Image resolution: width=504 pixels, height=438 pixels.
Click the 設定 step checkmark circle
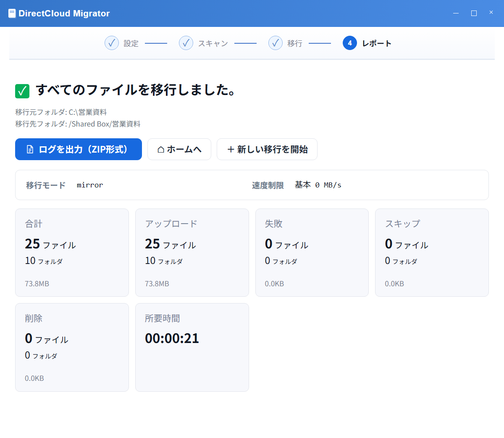tap(112, 43)
